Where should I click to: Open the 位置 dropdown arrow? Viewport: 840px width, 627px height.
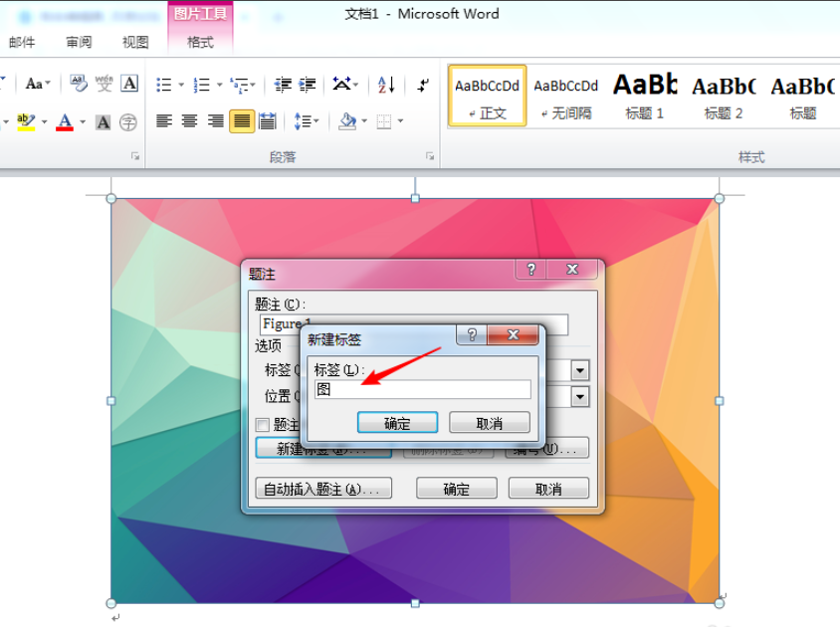click(x=580, y=397)
